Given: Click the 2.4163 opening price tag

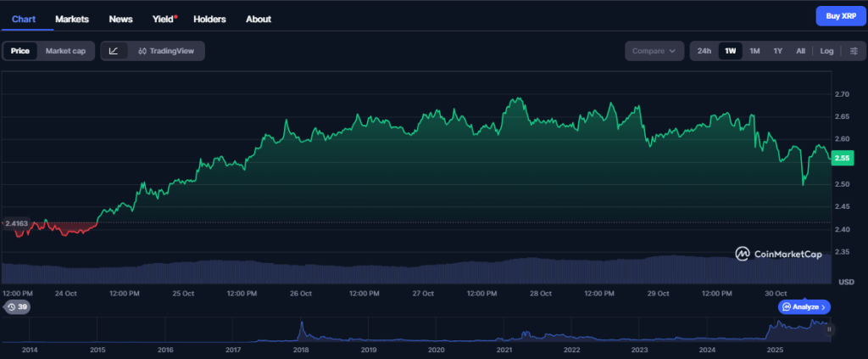Looking at the screenshot, I should tap(17, 223).
